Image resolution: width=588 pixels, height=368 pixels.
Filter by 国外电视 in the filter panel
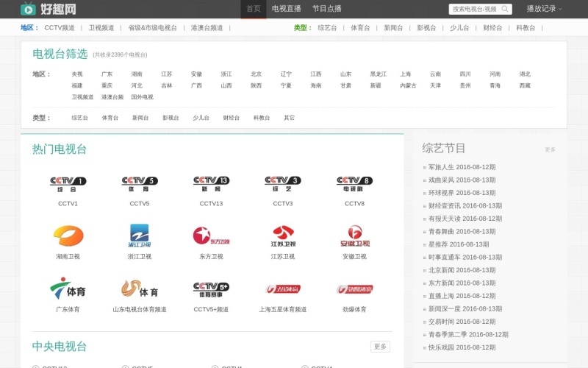[x=142, y=97]
